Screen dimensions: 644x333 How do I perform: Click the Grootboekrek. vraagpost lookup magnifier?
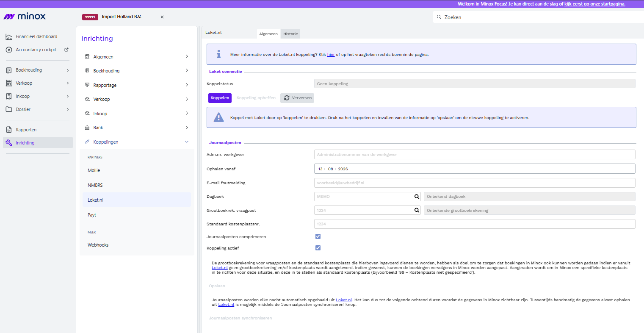pos(417,211)
